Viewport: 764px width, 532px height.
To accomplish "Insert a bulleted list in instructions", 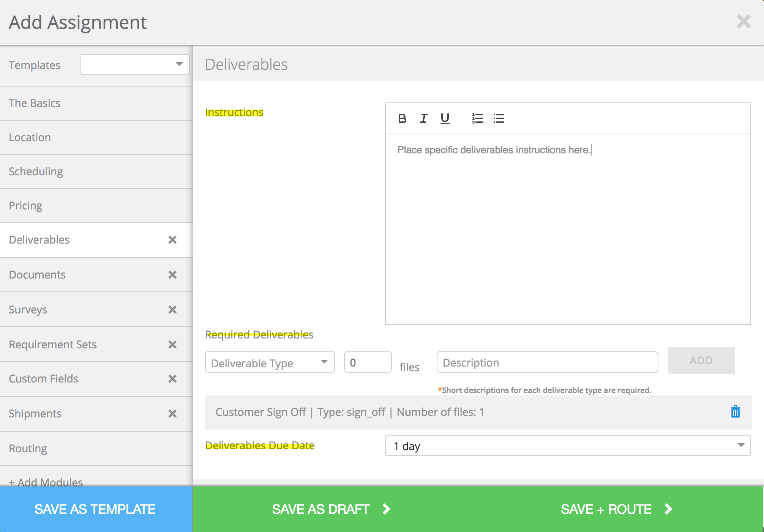I will click(x=499, y=119).
